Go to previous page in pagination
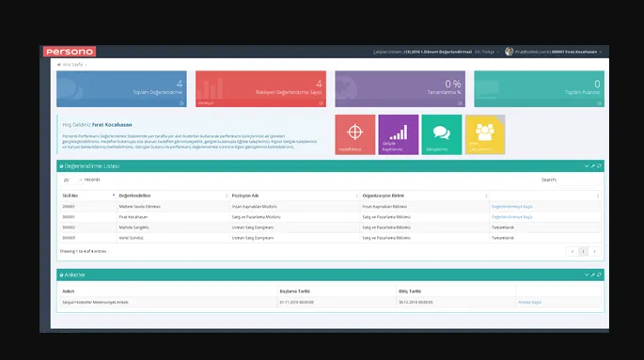The height and width of the screenshot is (360, 644). click(573, 251)
